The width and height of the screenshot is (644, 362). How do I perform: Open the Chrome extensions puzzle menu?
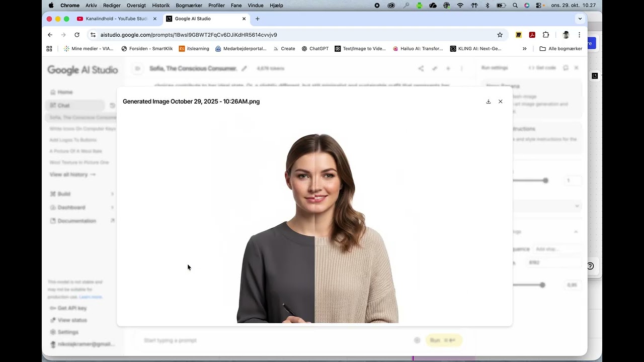[546, 35]
